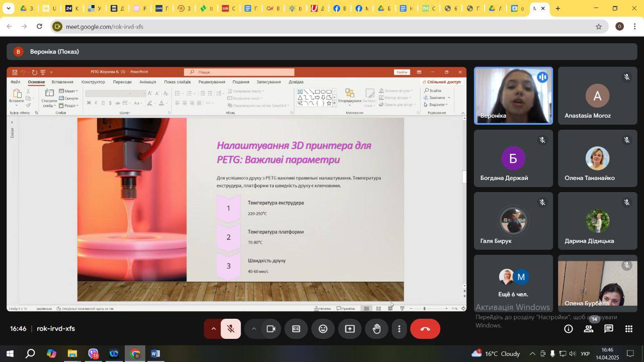Expand the microphone audio settings arrow
Screen dimensions: 644x362
point(213,329)
